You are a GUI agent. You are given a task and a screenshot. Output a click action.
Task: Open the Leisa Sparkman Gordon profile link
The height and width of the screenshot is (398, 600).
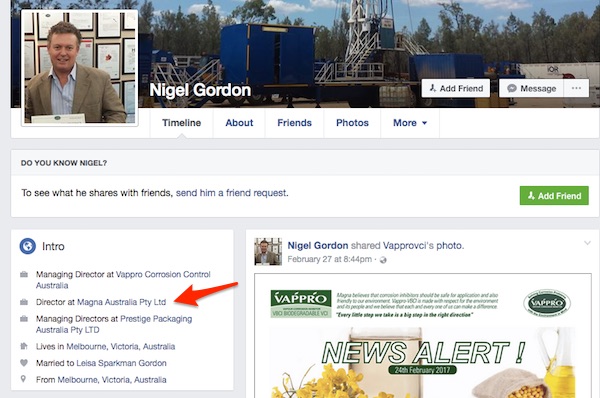(121, 363)
